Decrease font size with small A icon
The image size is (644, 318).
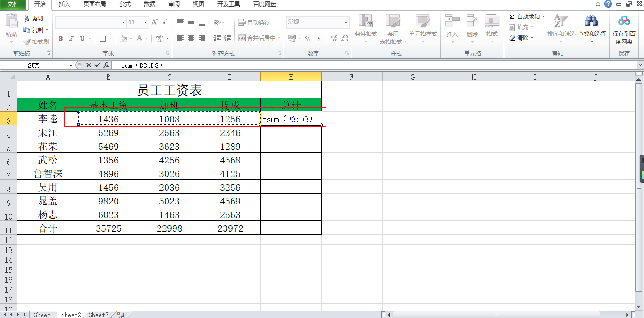[165, 22]
